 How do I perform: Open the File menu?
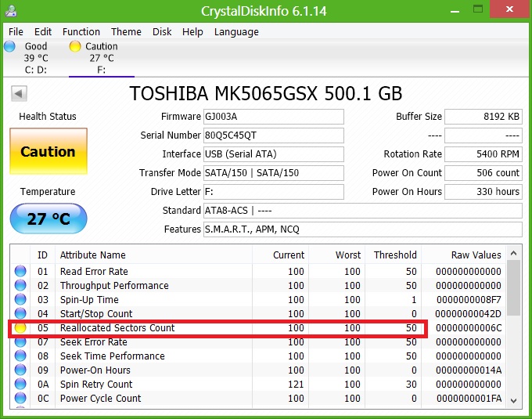16,31
